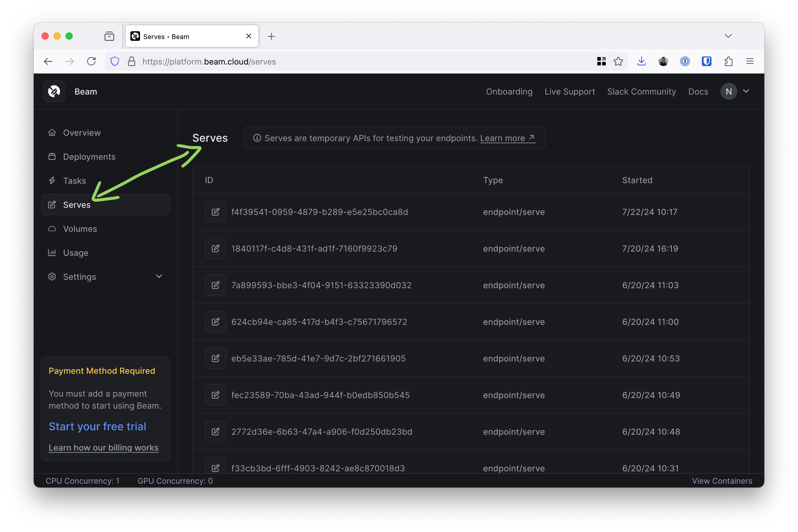
Task: Open the browser extensions puzzle icon
Action: click(728, 62)
